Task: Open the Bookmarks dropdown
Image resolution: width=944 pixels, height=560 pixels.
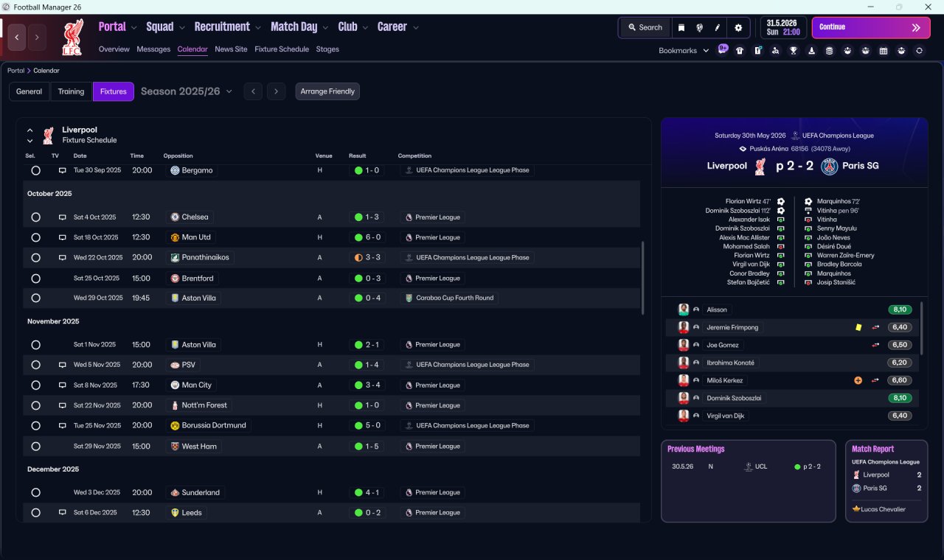Action: click(684, 51)
